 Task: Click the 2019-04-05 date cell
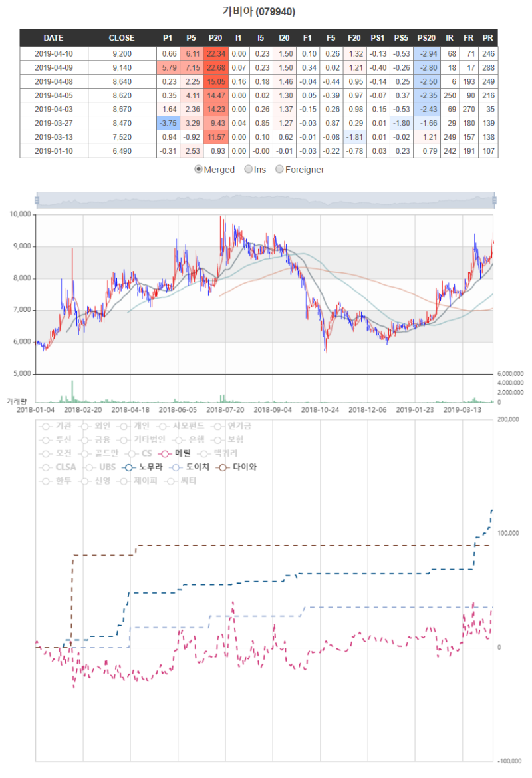pos(54,95)
